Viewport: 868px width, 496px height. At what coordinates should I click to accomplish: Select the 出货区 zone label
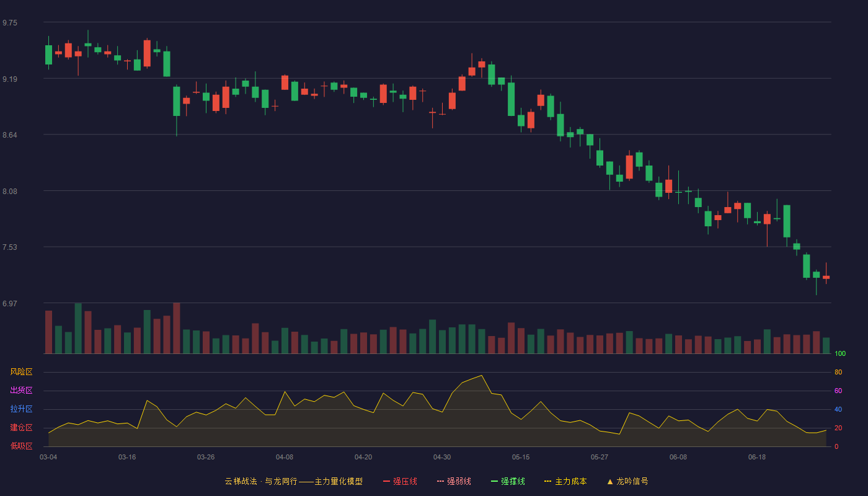(x=21, y=391)
